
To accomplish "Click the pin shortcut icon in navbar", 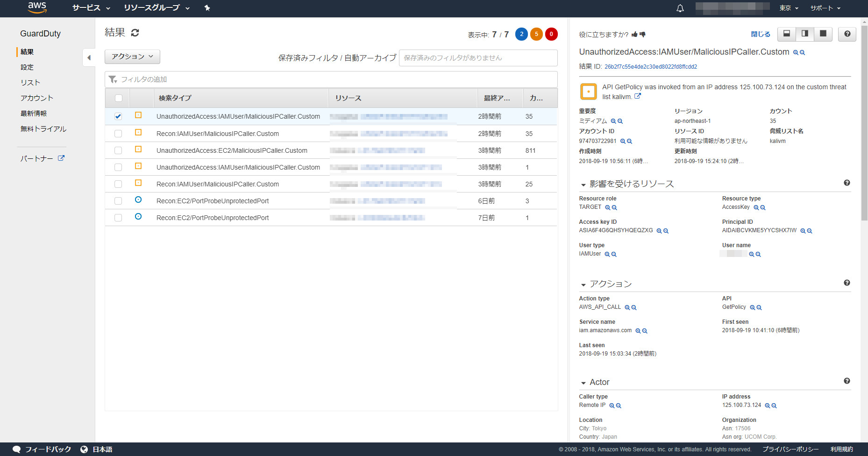I will (207, 8).
